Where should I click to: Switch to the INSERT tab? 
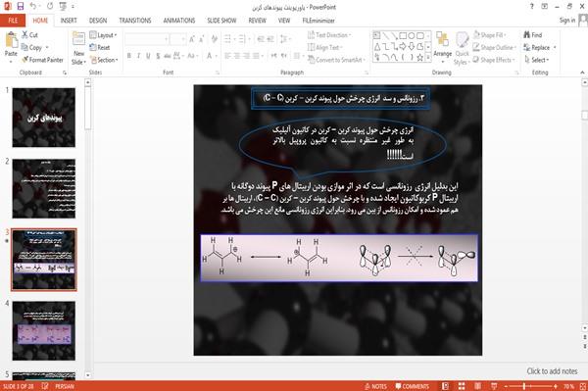[69, 21]
